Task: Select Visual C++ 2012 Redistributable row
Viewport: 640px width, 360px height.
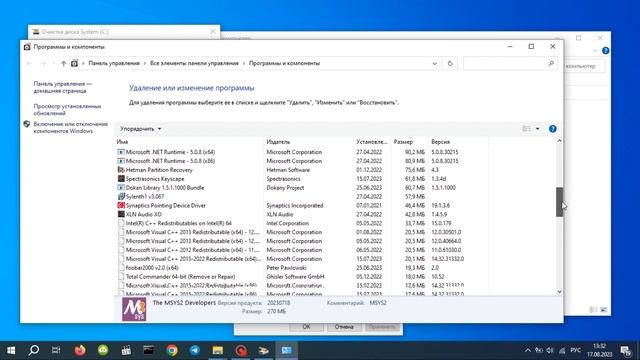Action: 302,250
